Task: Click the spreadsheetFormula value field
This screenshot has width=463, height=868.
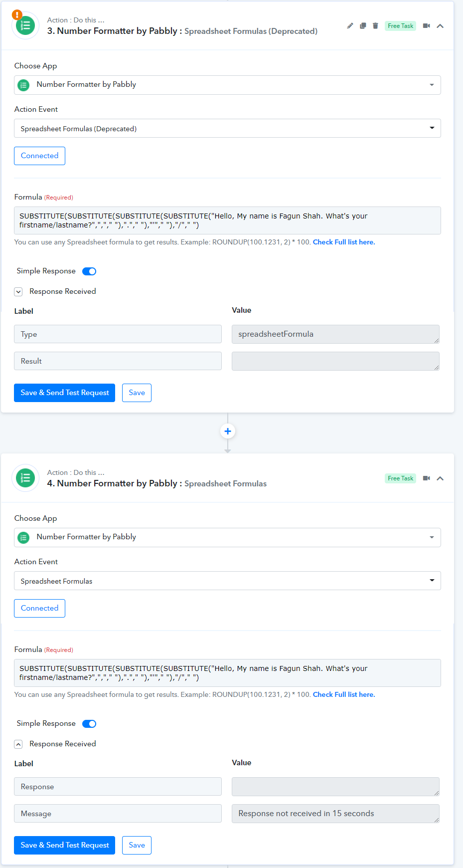Action: point(335,334)
